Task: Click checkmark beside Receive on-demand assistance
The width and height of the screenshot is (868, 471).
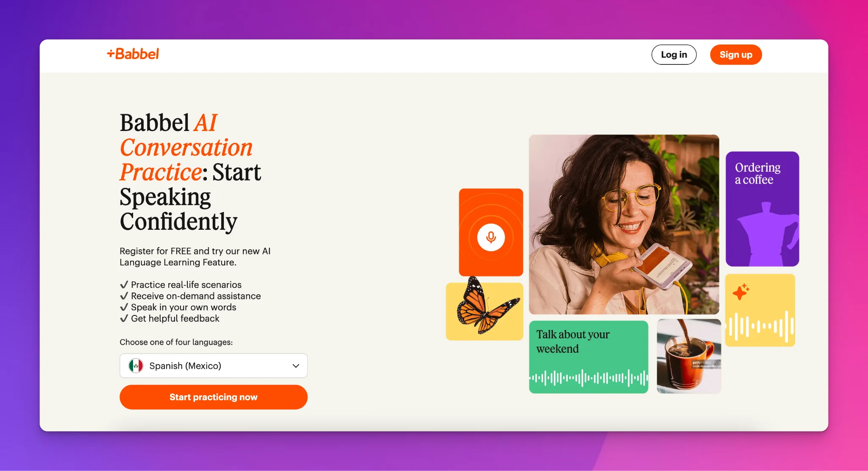Action: coord(124,296)
